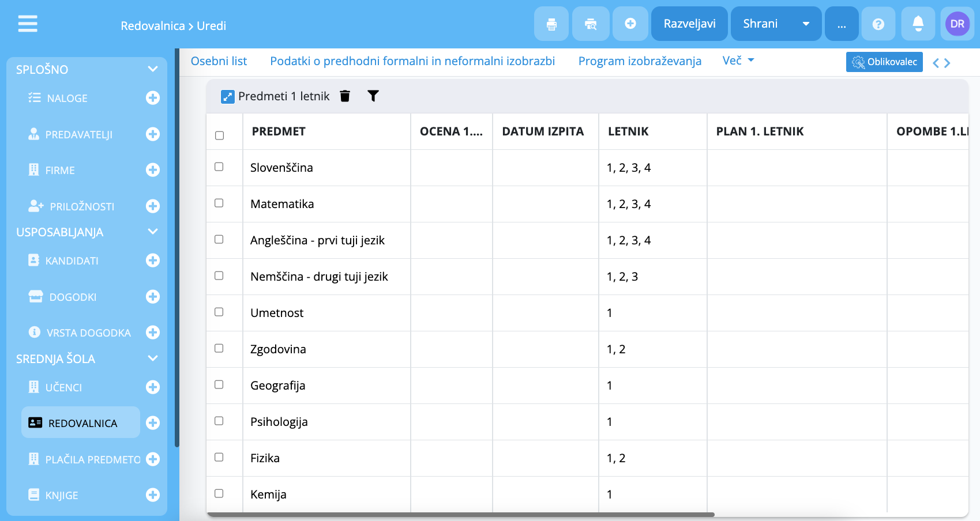Image resolution: width=980 pixels, height=521 pixels.
Task: Click the print icon in top bar
Action: point(551,24)
